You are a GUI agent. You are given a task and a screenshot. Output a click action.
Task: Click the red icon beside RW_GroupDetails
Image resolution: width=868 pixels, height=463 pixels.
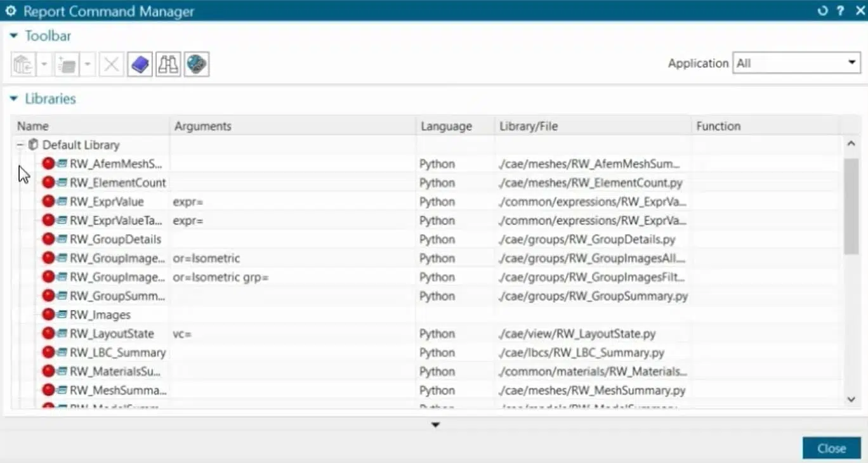48,239
